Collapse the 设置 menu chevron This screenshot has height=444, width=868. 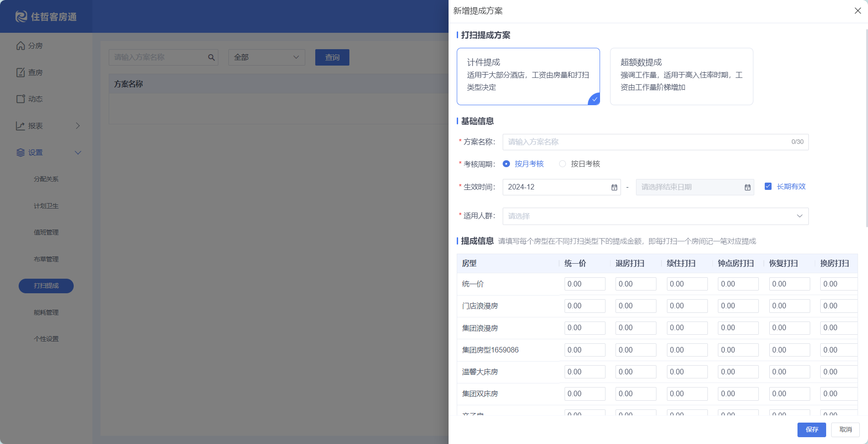pyautogui.click(x=78, y=153)
